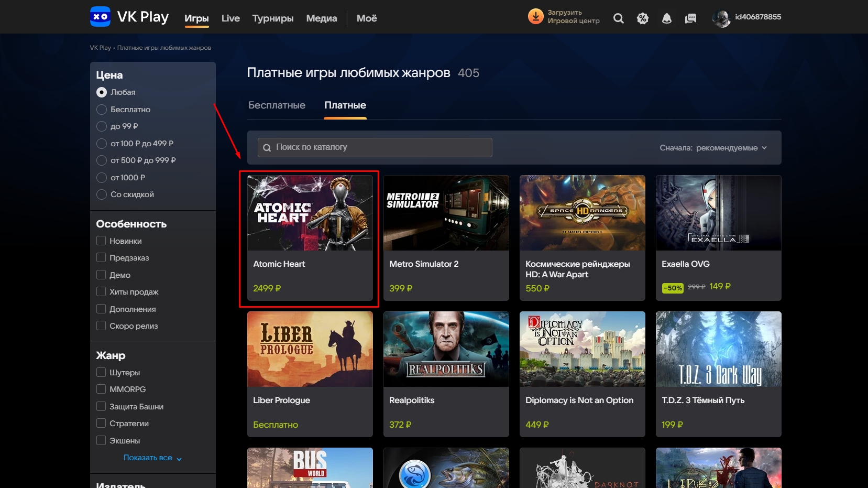Select the до 99 ₽ price option
868x488 pixels.
coord(102,126)
